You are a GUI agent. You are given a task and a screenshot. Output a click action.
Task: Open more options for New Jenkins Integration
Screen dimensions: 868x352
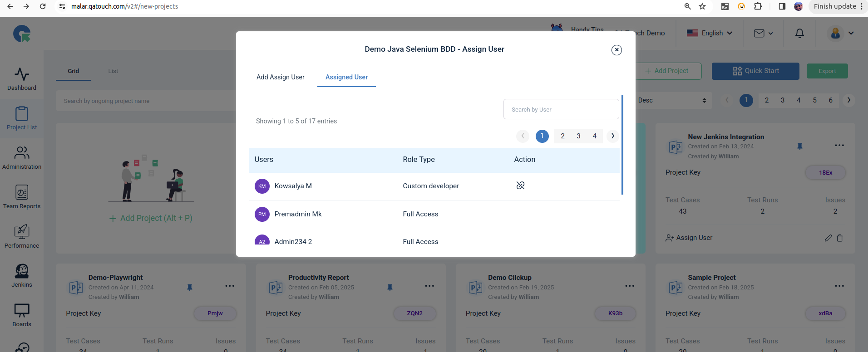coord(839,145)
